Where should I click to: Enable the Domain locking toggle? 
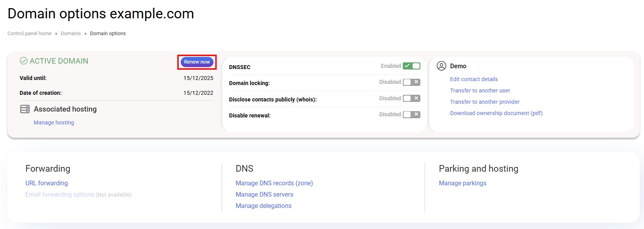[x=411, y=82]
